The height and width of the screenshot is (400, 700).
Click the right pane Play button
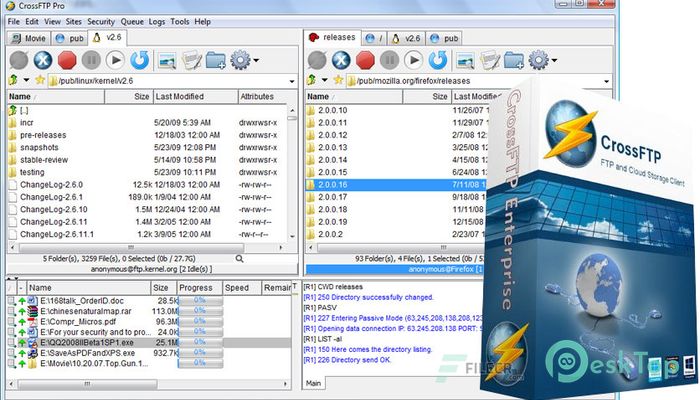(x=413, y=60)
